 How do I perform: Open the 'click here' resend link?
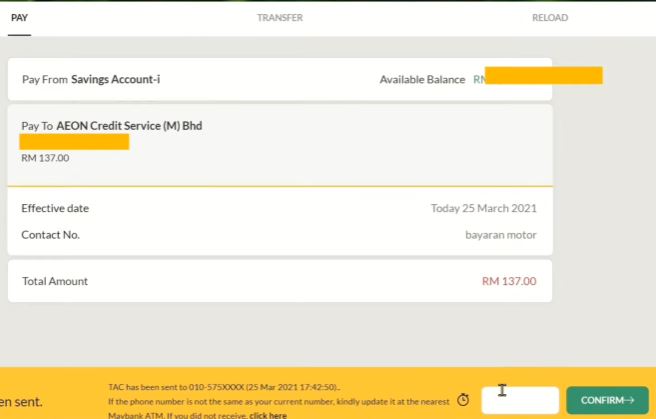[268, 415]
